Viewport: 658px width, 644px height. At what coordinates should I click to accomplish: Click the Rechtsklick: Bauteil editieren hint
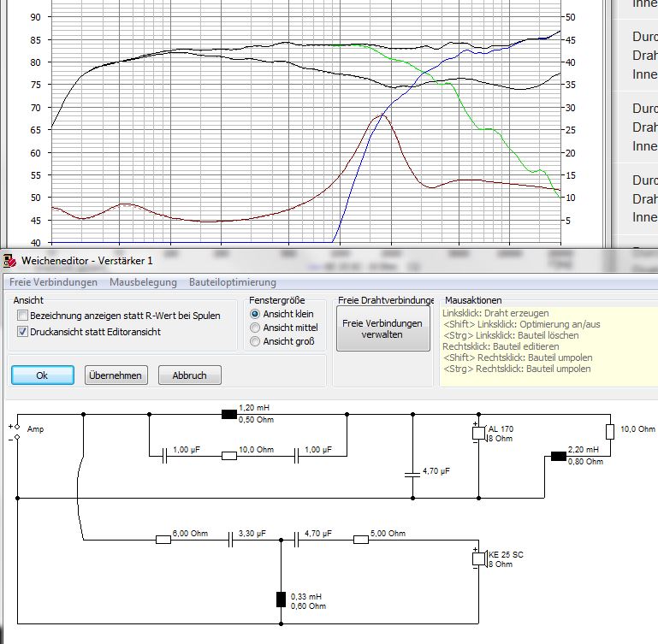point(501,346)
